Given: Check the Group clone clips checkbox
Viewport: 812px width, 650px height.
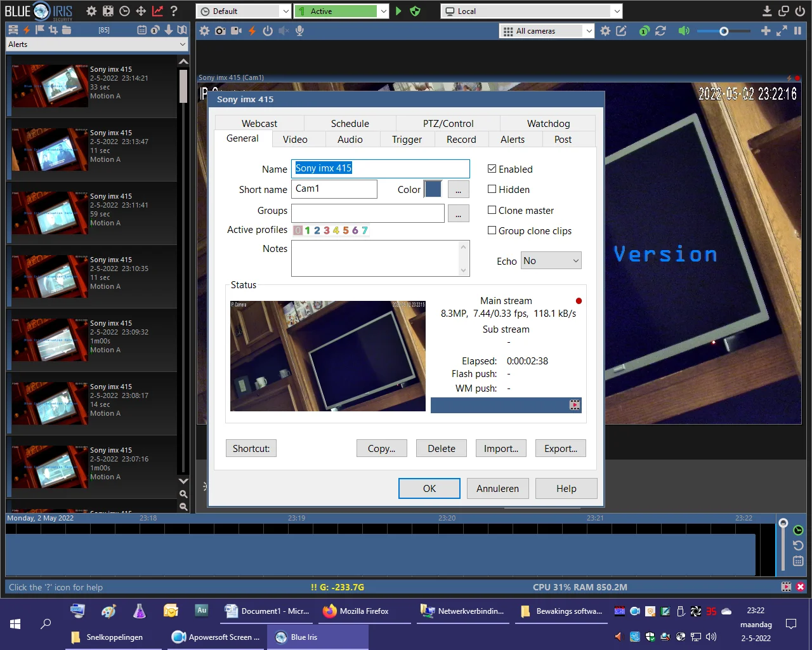Looking at the screenshot, I should (x=492, y=230).
